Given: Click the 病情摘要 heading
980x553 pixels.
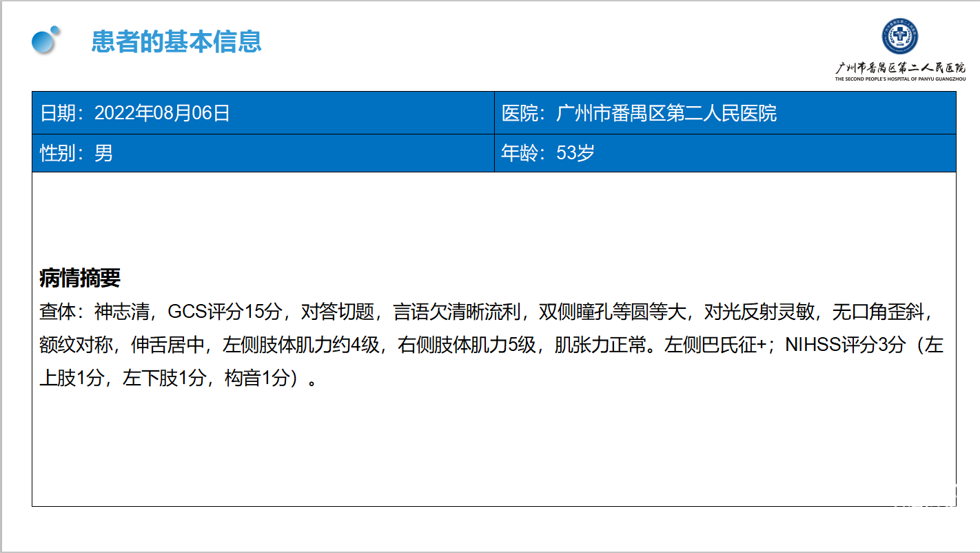Looking at the screenshot, I should (80, 279).
